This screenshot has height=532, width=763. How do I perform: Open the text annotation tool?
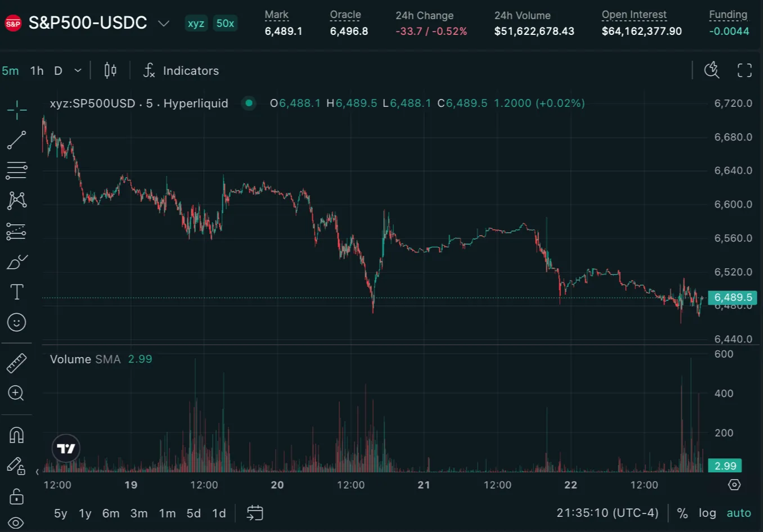(x=16, y=292)
